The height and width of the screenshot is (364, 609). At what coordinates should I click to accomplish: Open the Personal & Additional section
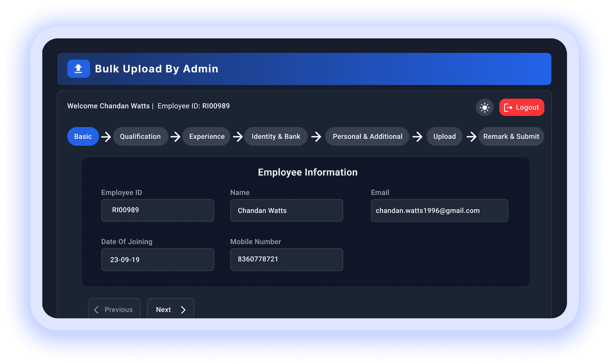tap(367, 137)
